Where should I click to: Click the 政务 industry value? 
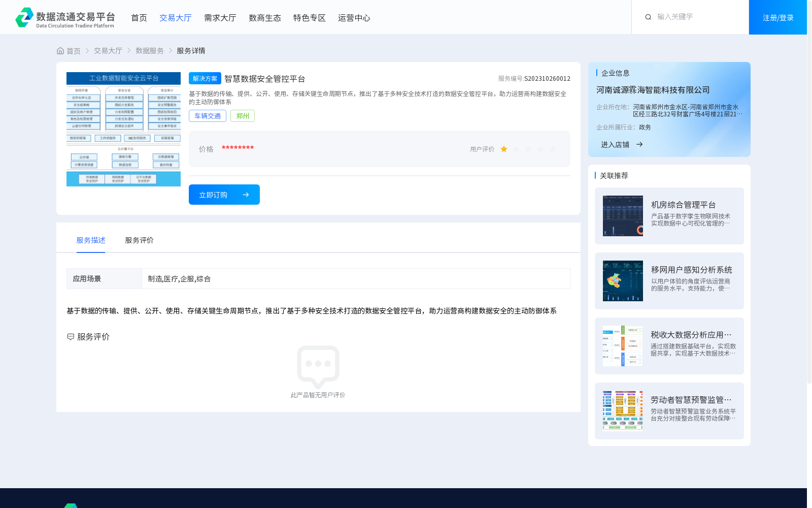tap(645, 128)
